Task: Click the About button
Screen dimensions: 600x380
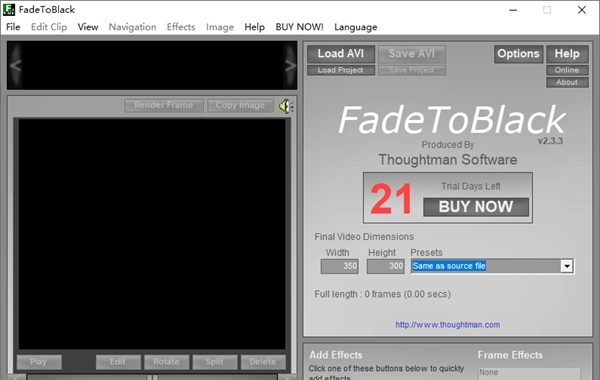Action: 567,82
